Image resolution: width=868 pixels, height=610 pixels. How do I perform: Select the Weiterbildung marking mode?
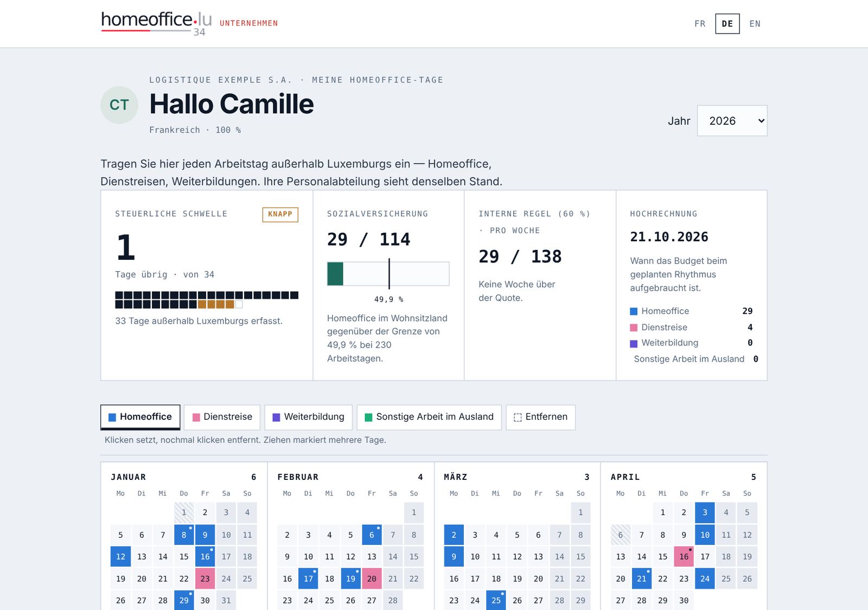(x=308, y=417)
